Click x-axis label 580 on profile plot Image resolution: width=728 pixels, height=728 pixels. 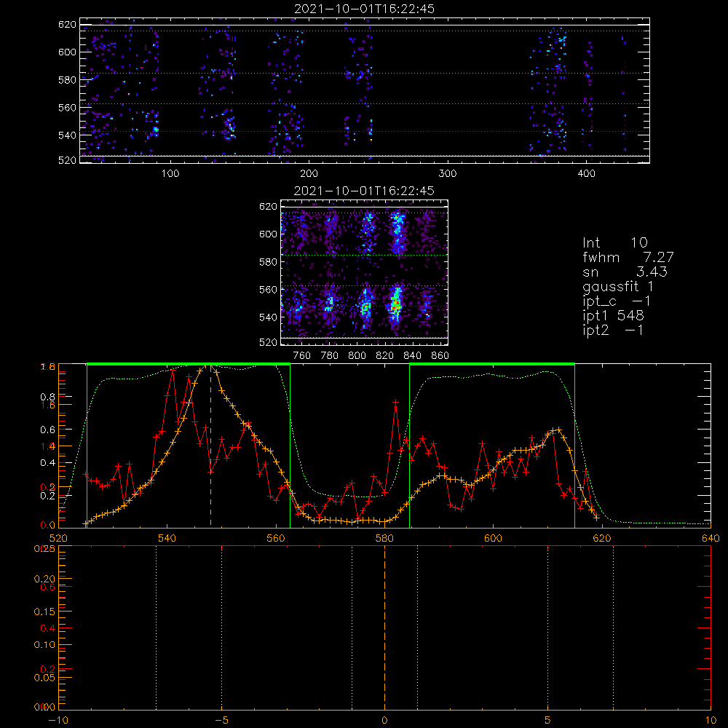tap(384, 539)
